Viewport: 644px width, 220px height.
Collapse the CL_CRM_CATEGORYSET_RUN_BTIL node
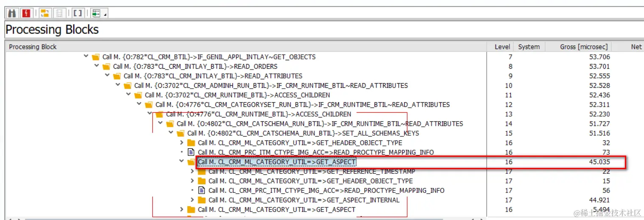[139, 104]
